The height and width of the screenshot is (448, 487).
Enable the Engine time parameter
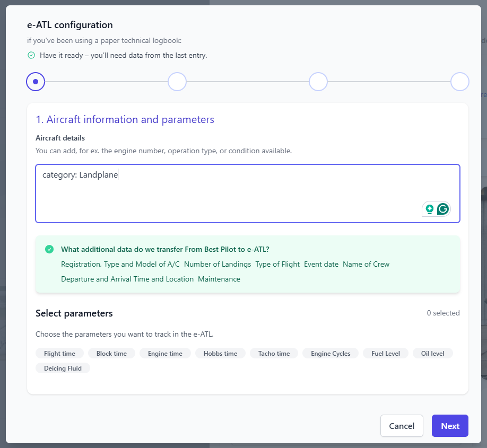click(165, 353)
